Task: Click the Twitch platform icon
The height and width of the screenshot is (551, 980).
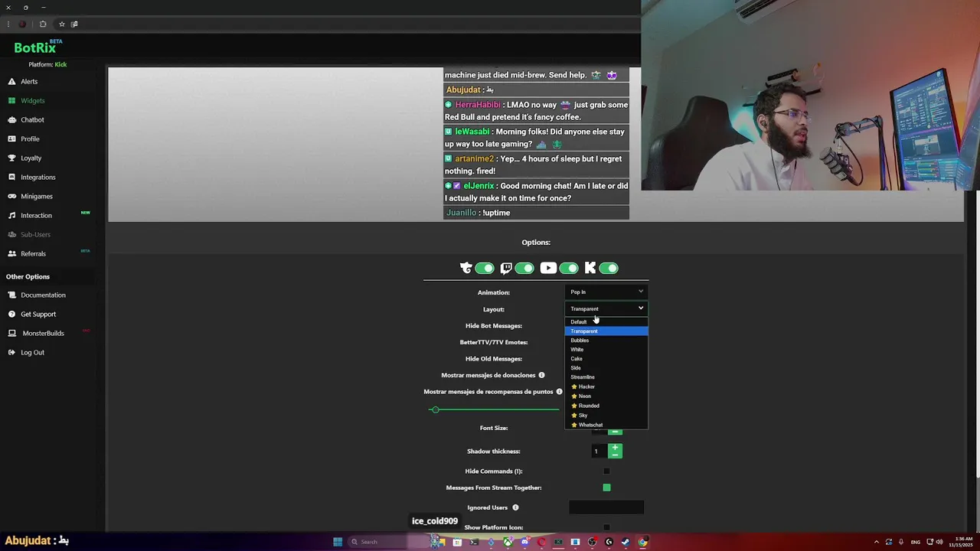Action: (506, 268)
